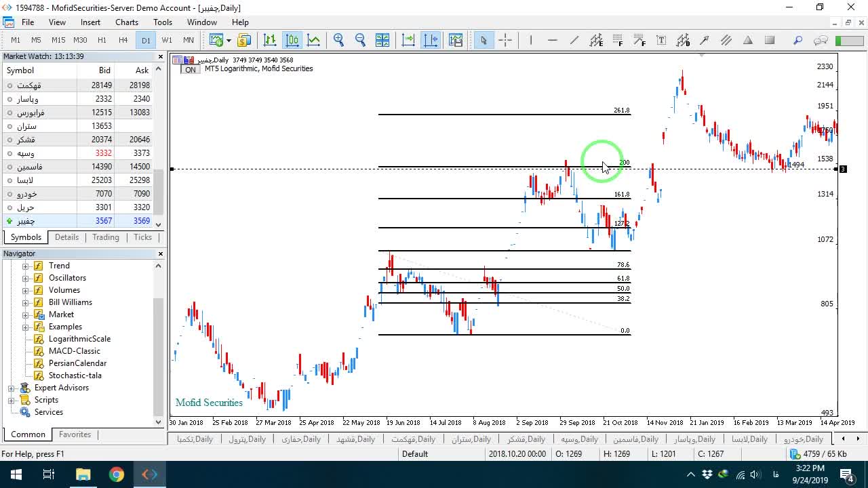The width and height of the screenshot is (868, 488).
Task: Switch chart to bar chart mode
Action: [270, 40]
